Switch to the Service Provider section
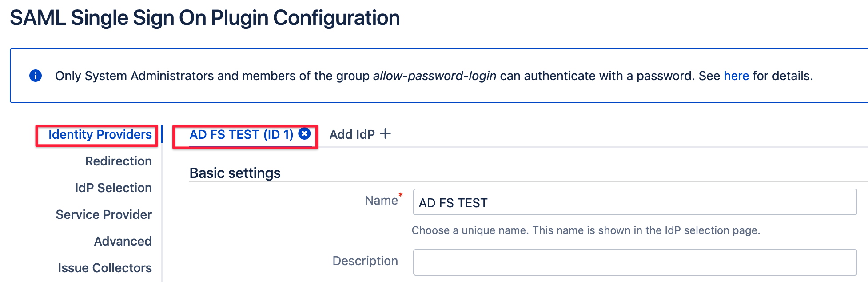The image size is (868, 282). click(x=104, y=214)
